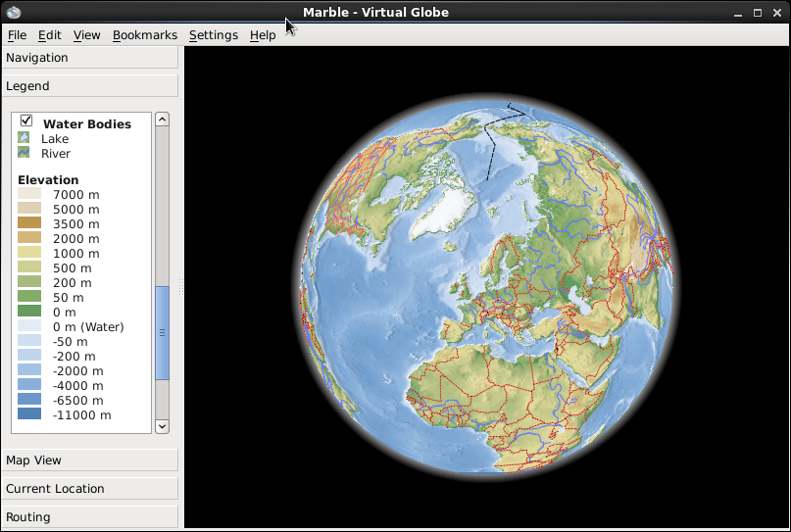The image size is (791, 532).
Task: Expand the Navigation panel
Action: pos(90,58)
